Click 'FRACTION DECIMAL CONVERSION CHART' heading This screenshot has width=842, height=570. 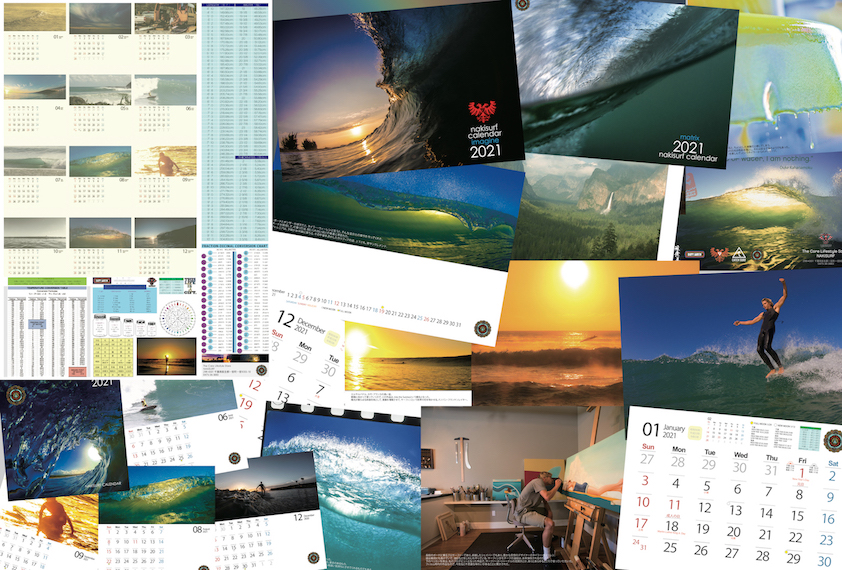(x=235, y=247)
